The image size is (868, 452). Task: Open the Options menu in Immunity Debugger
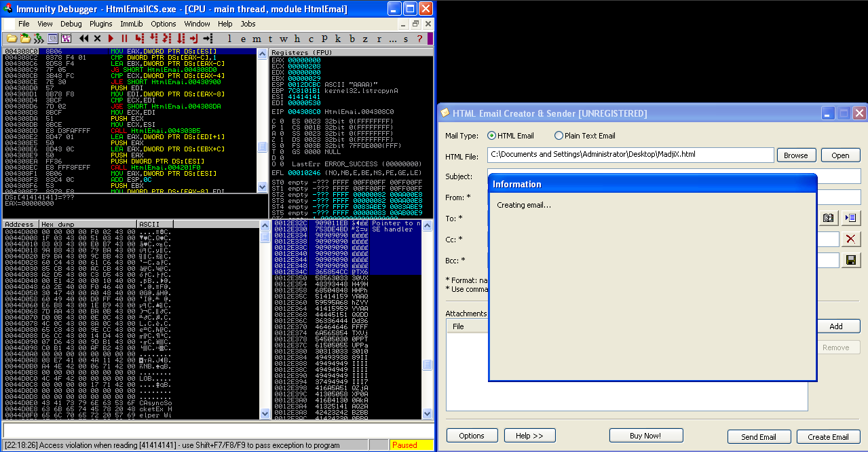[x=164, y=24]
